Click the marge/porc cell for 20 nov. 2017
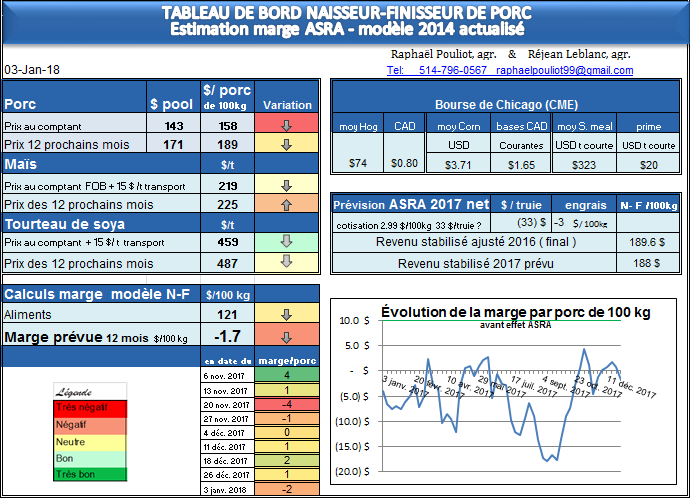Viewport: 690px width, 501px height. [x=286, y=404]
